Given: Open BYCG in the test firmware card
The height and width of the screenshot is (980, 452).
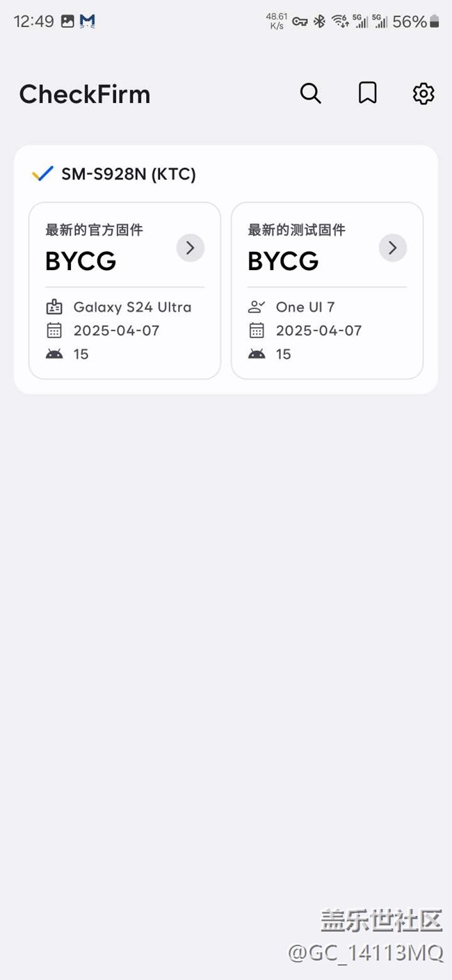Looking at the screenshot, I should pyautogui.click(x=283, y=261).
